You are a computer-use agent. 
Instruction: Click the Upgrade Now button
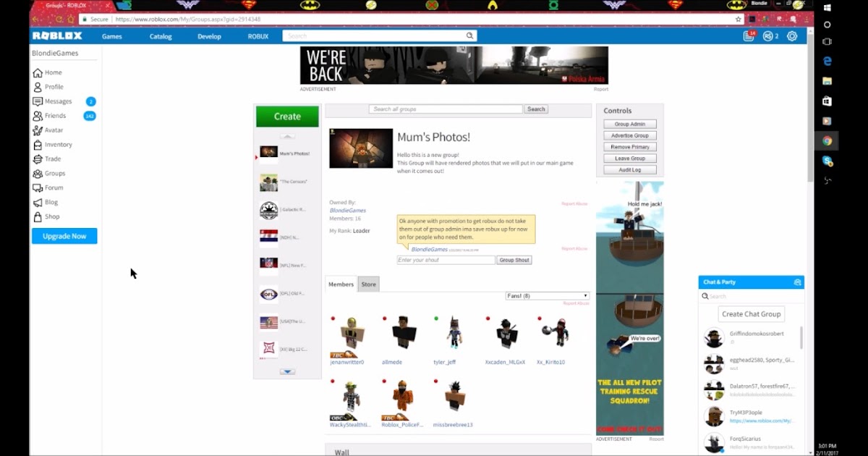[x=64, y=236]
